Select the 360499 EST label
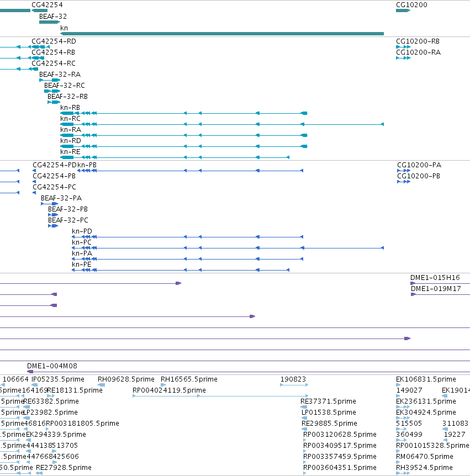The width and height of the screenshot is (470, 476). click(409, 434)
